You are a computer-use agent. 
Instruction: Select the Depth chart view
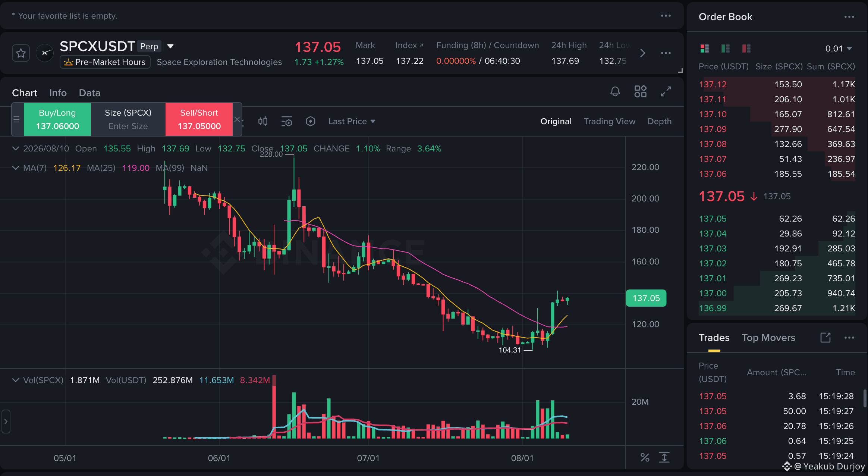[660, 121]
